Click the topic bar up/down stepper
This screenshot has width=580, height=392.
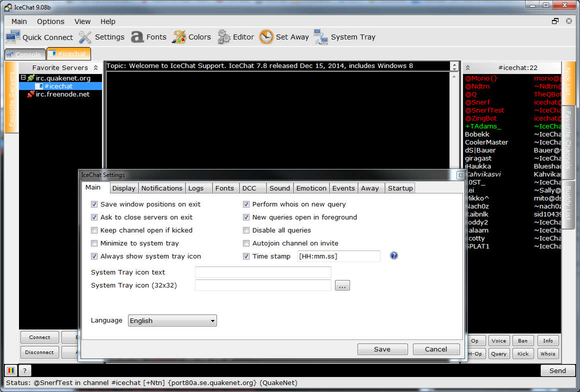click(x=454, y=66)
